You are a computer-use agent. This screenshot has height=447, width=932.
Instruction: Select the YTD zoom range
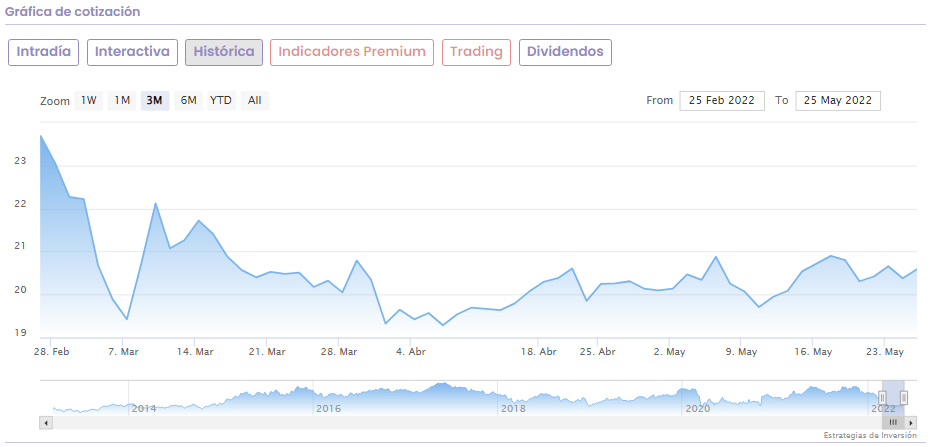221,100
